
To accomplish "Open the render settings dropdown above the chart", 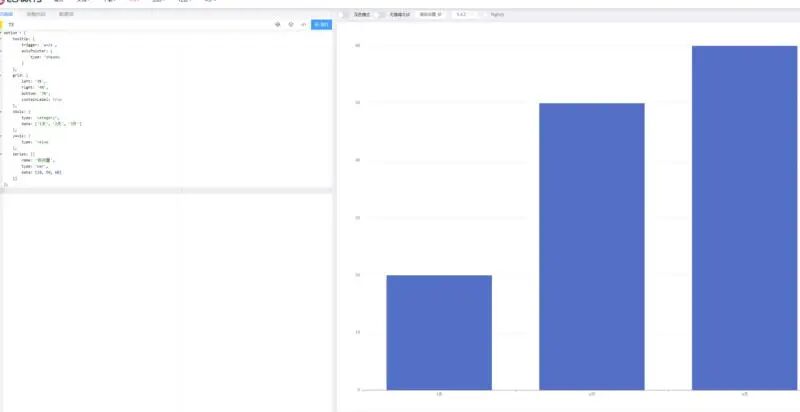I will click(431, 15).
